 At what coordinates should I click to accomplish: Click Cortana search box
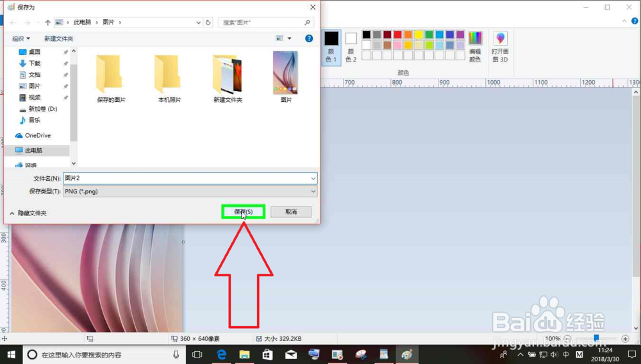(x=104, y=354)
